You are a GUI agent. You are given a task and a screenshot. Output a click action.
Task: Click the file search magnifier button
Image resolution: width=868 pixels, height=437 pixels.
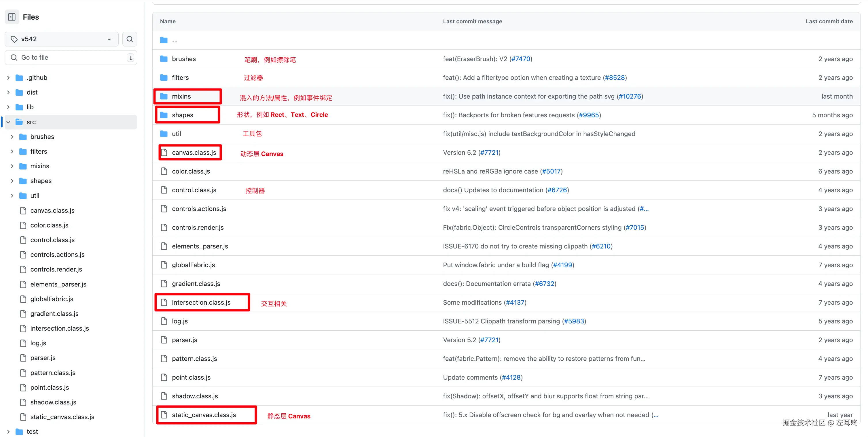pos(129,39)
